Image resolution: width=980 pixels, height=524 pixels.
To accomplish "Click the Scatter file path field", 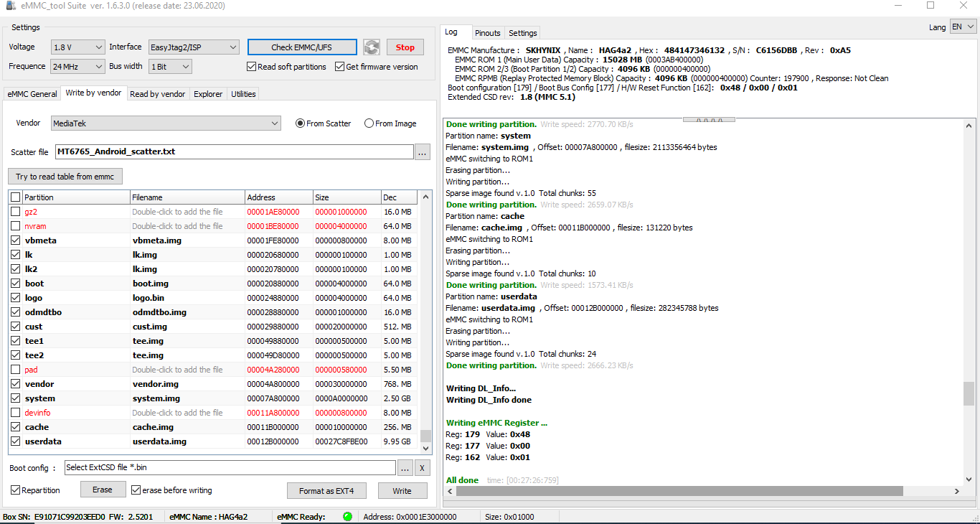I will point(235,152).
